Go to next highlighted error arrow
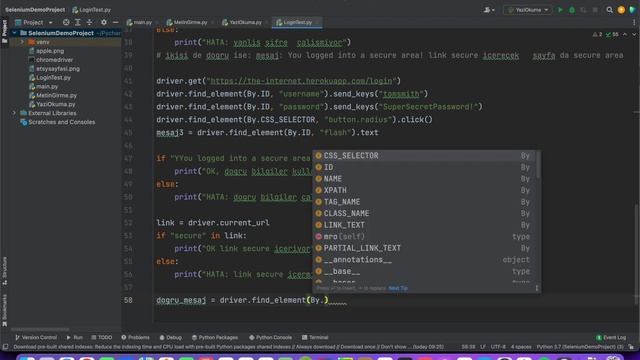The width and height of the screenshot is (640, 360). [x=634, y=35]
